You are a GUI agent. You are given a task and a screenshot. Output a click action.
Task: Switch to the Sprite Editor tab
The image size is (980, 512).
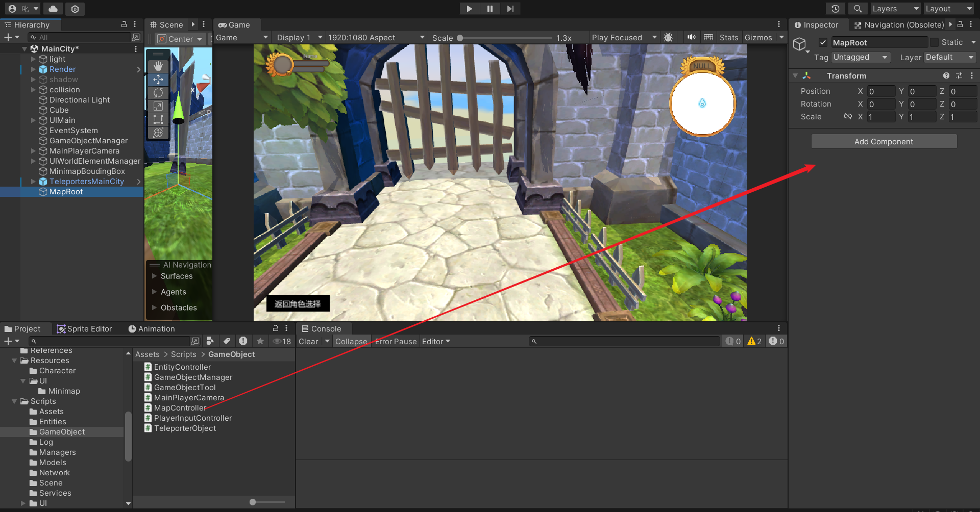click(84, 329)
